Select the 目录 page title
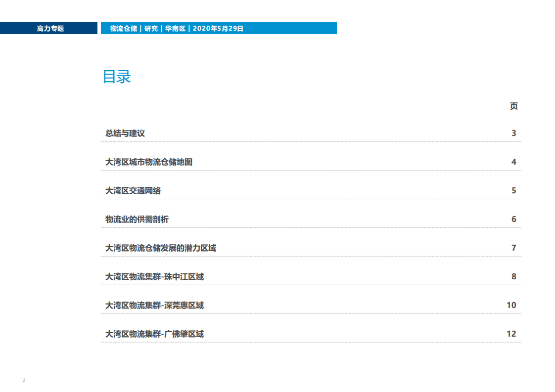This screenshot has width=555, height=392. [117, 78]
